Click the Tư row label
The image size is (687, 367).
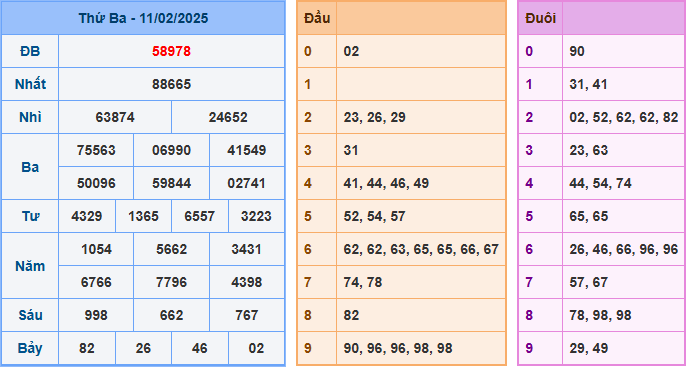[x=30, y=216]
